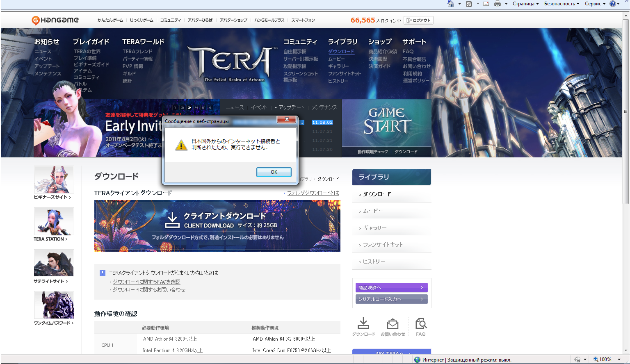The image size is (630, 364).
Task: Expand the Help button dropdown arrow
Action: pyautogui.click(x=619, y=4)
